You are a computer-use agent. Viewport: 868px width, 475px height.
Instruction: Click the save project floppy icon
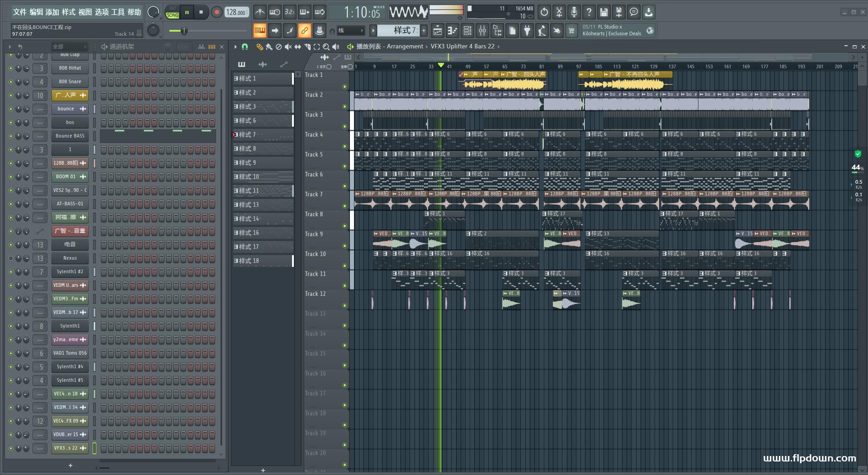[604, 12]
